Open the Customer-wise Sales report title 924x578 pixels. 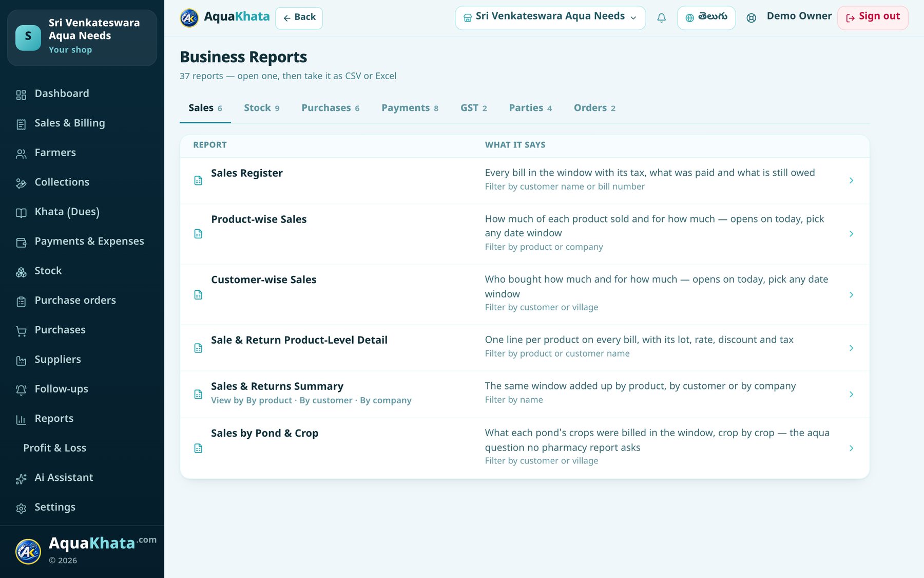(263, 280)
